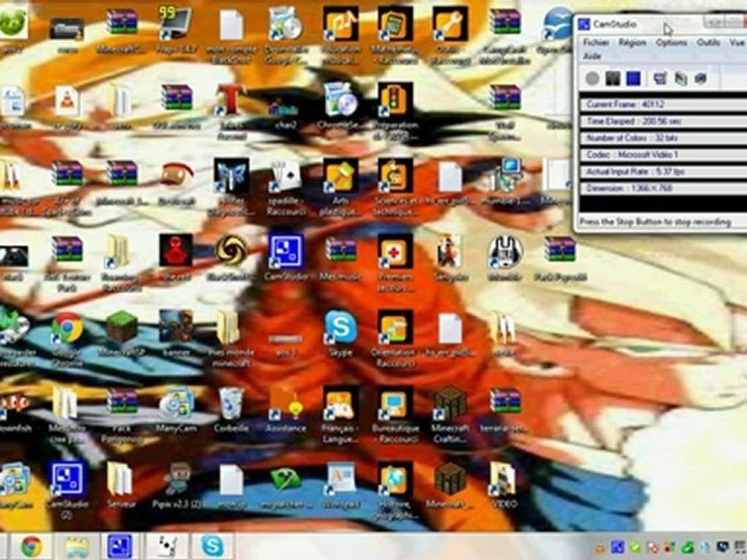Select the Sciences et techniques icon

pyautogui.click(x=395, y=187)
